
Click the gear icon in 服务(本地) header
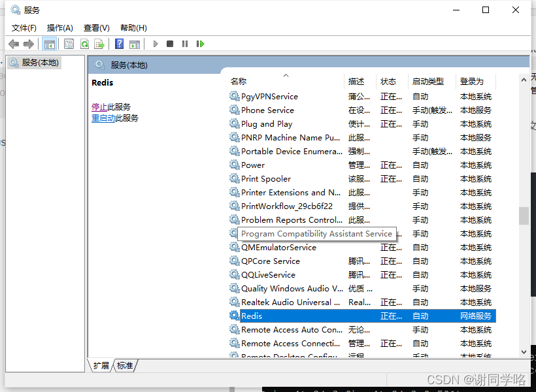coord(100,65)
